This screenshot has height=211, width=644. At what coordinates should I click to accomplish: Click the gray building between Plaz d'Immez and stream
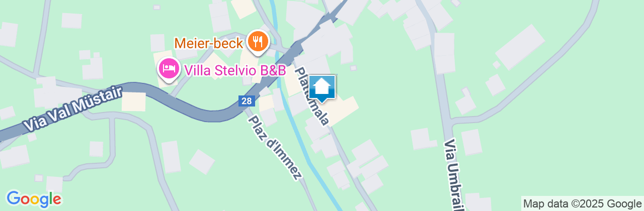tap(268, 116)
